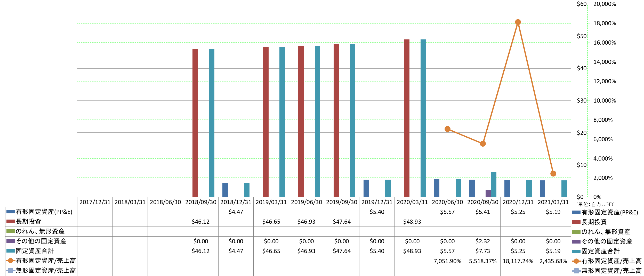Image resolution: width=644 pixels, height=276 pixels.
Task: Click the blue 有形固定資産(PP&E) swatch in right legend
Action: (576, 213)
